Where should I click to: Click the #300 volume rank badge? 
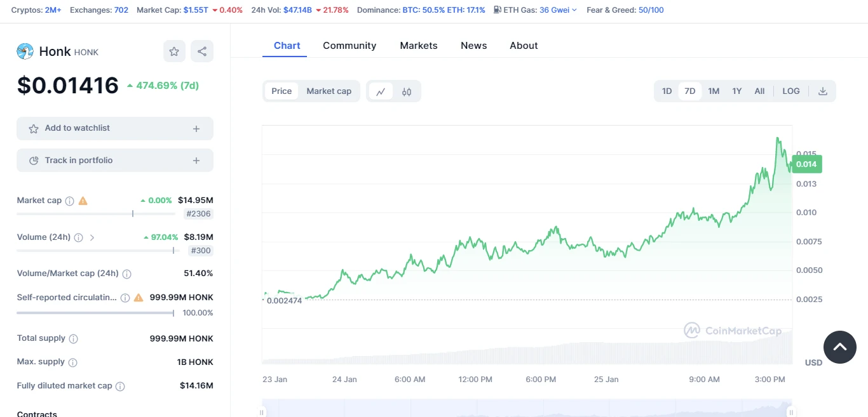201,251
